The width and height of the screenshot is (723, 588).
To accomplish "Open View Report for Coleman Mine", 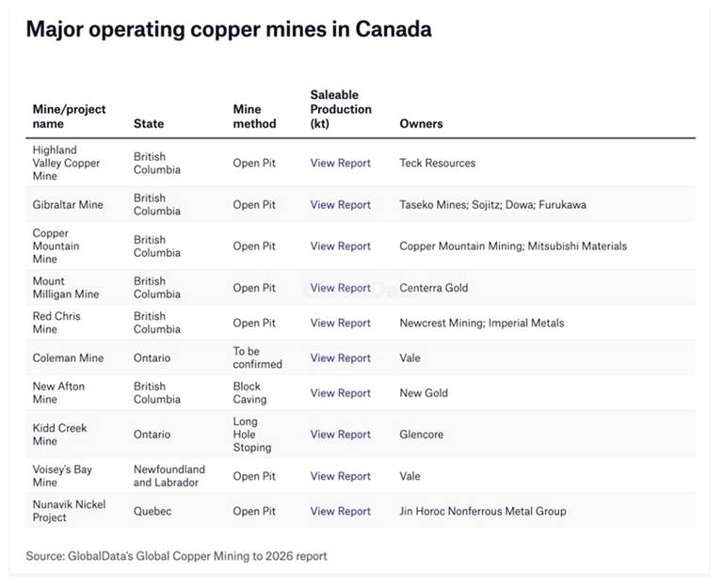I will (x=340, y=358).
